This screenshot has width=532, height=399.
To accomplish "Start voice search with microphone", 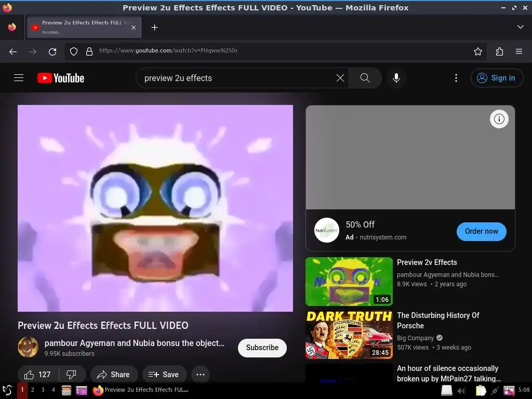I will [x=396, y=78].
